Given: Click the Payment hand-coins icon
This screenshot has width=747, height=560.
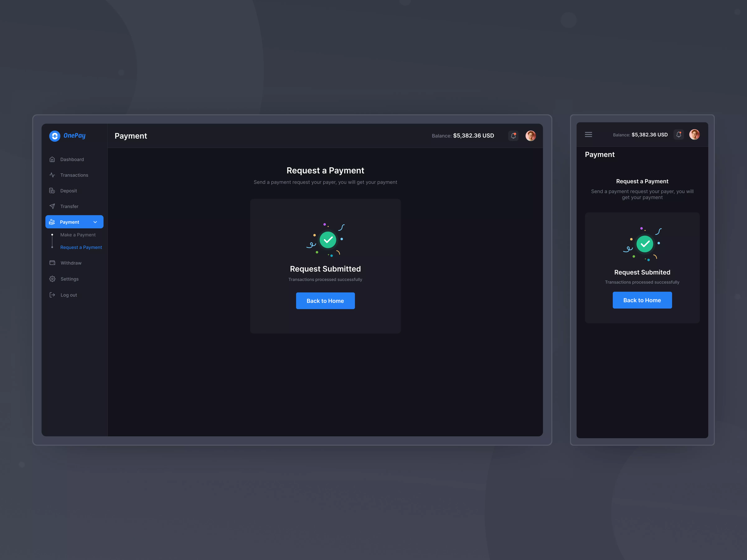Looking at the screenshot, I should click(52, 222).
